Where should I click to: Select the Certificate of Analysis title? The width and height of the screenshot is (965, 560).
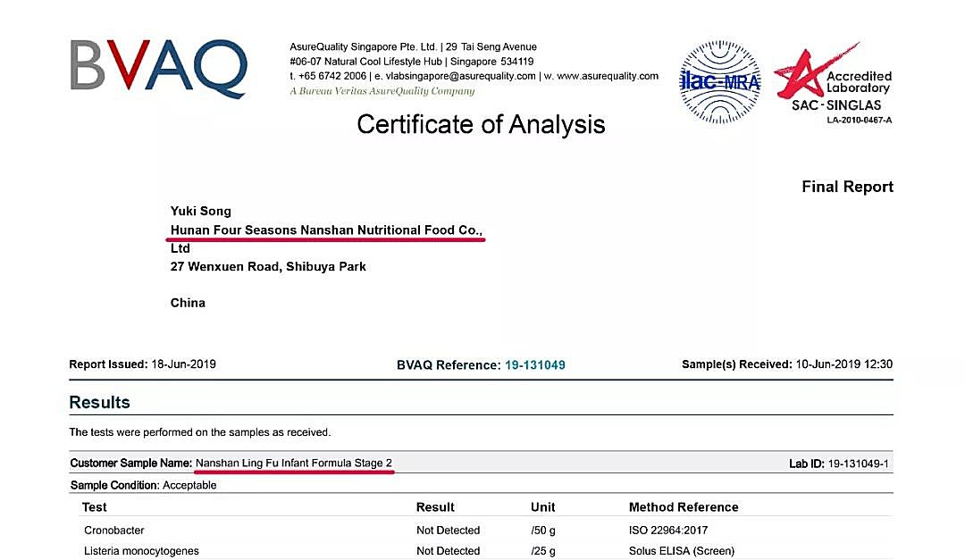(x=481, y=124)
